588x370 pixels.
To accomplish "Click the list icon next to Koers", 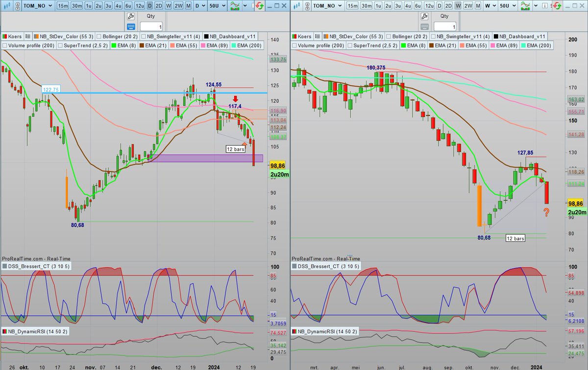I will click(x=27, y=36).
